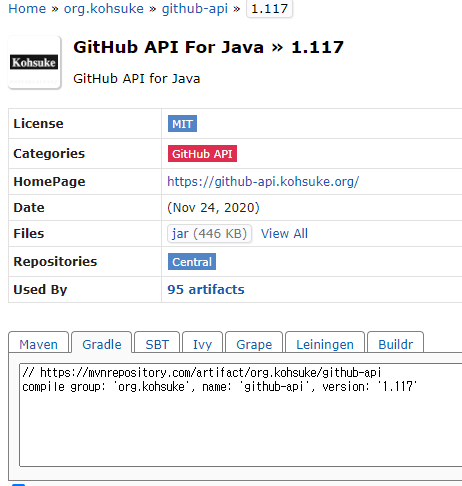
Task: Click the Files row label
Action: (x=29, y=234)
